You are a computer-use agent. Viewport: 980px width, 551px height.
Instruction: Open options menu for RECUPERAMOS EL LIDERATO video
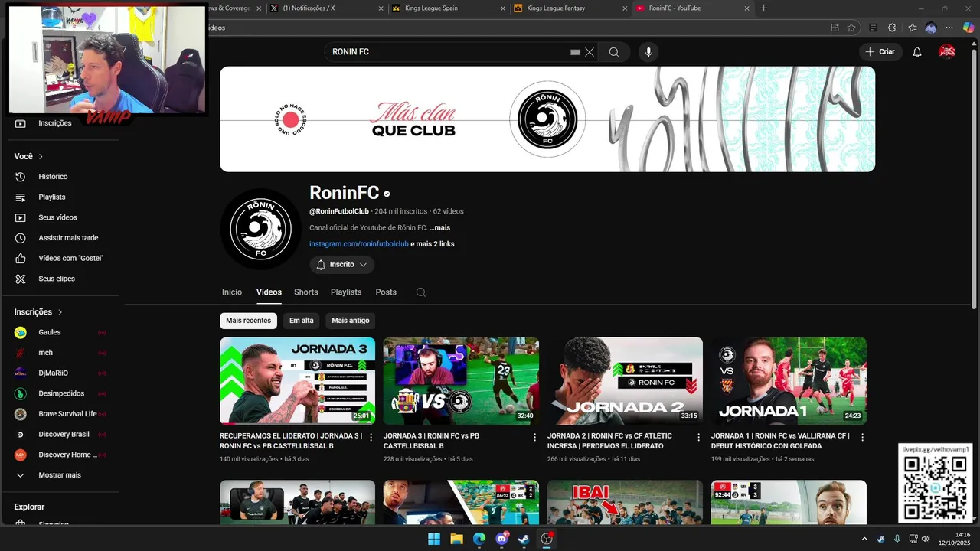tap(371, 437)
